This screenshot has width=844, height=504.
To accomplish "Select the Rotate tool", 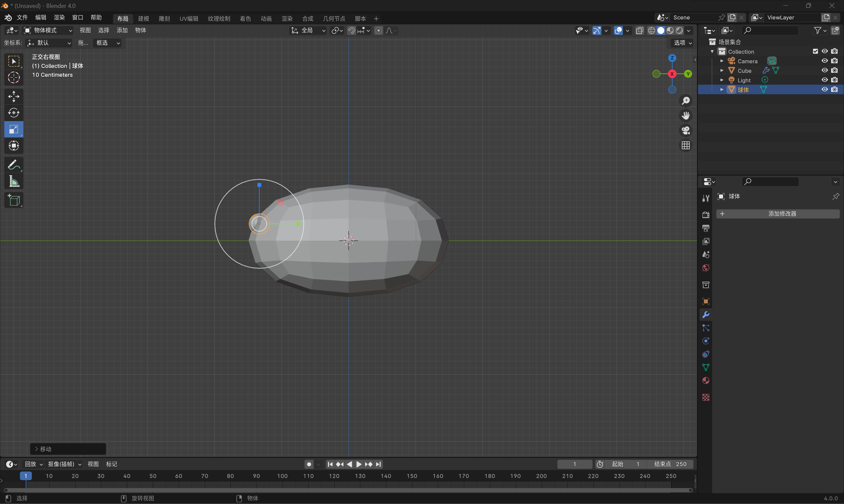I will coord(14,113).
